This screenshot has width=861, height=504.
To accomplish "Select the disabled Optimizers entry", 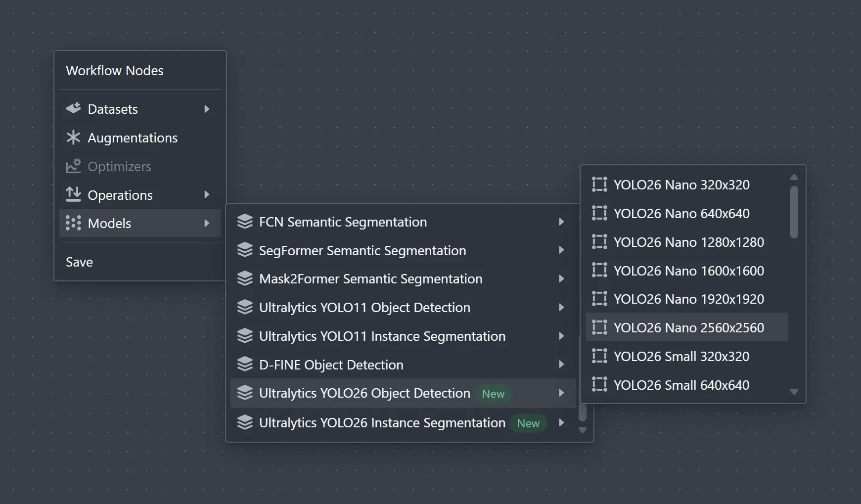I will [x=140, y=166].
